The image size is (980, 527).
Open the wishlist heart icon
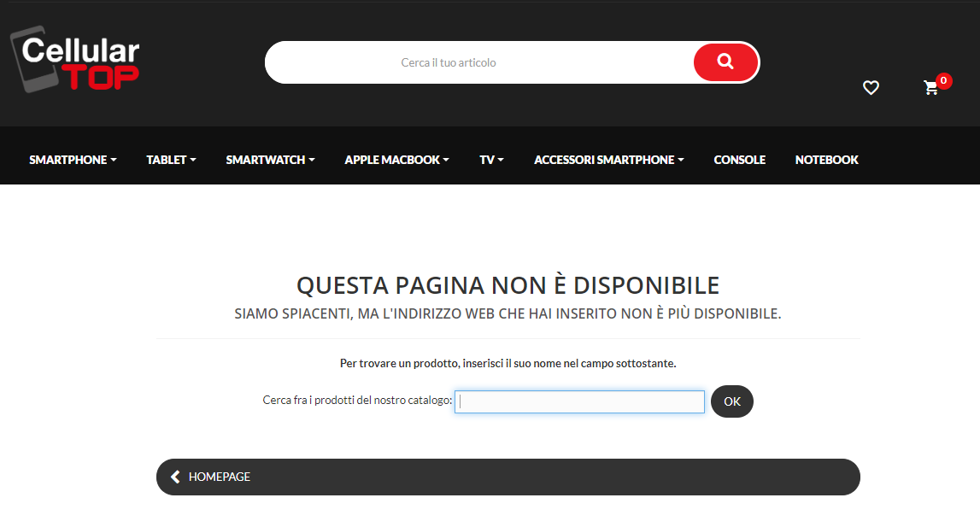871,87
